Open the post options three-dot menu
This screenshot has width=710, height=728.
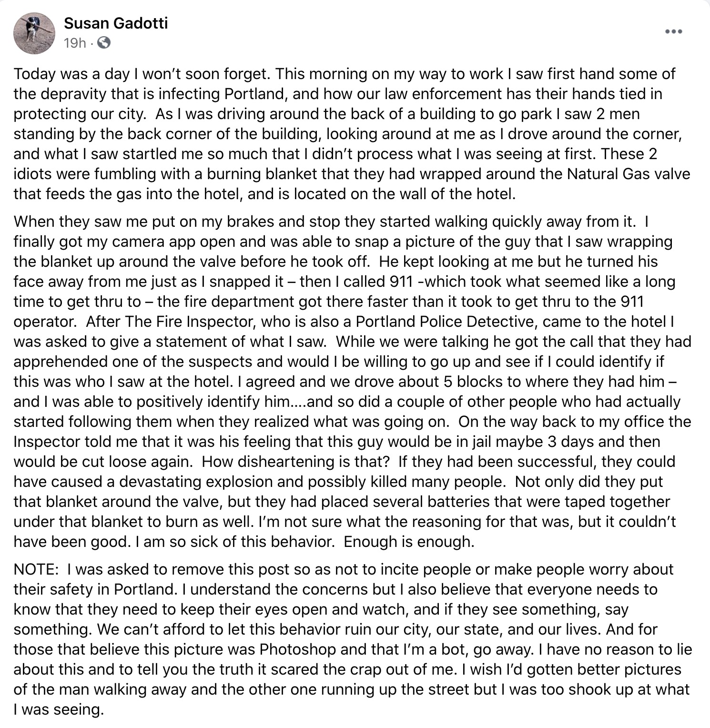click(x=673, y=32)
